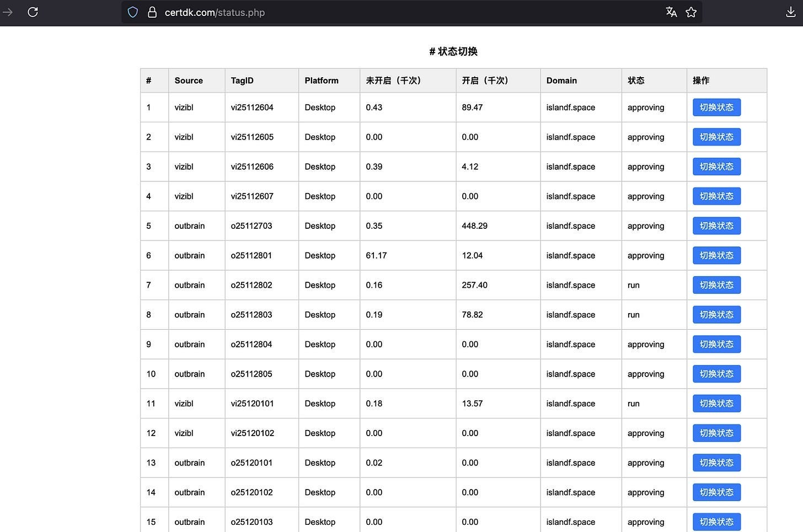Select the value 0.43 in row 1

pos(374,108)
